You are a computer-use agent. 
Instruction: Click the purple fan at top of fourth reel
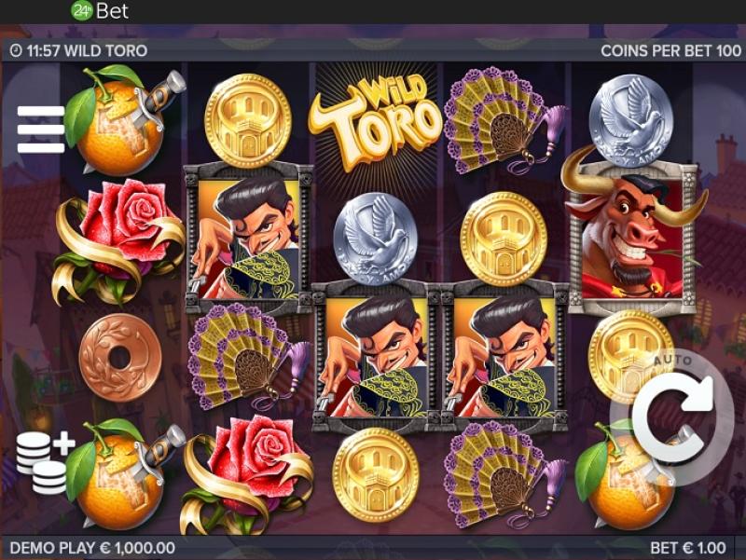pos(504,120)
